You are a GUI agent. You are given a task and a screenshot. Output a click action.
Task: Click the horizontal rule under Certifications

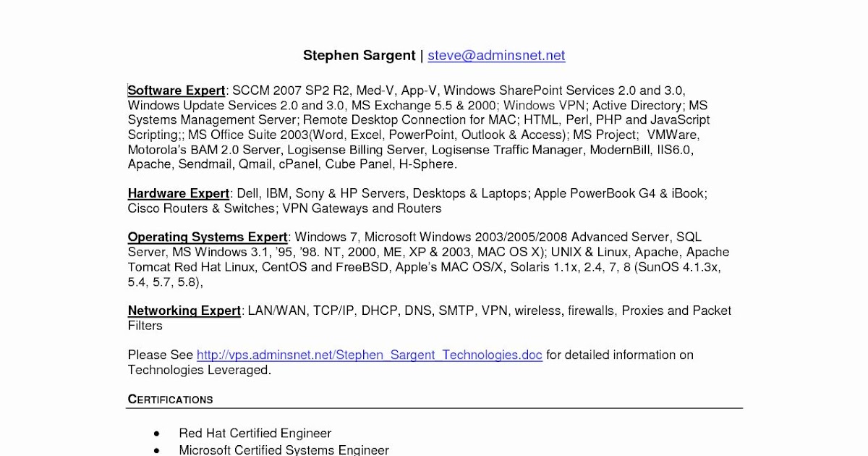434,408
